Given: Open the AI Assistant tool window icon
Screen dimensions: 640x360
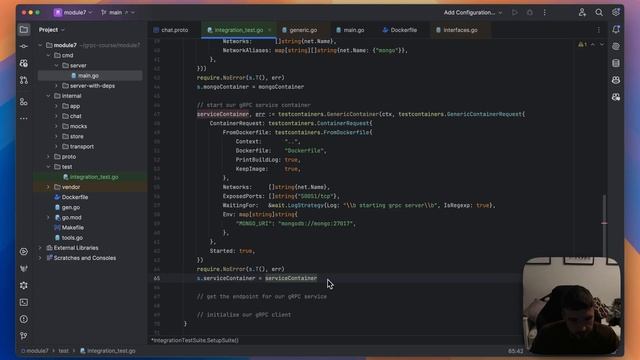Looking at the screenshot, I should pos(616,47).
